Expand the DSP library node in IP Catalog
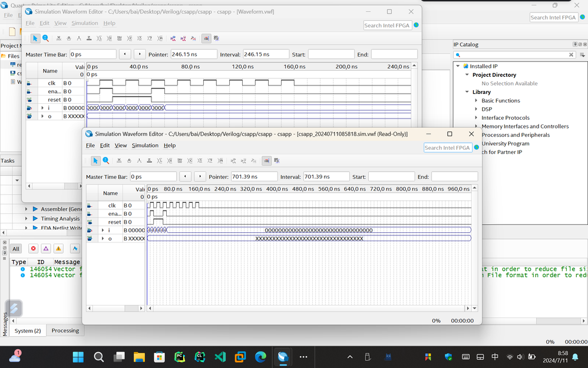Viewport: 588px width, 368px height. pos(477,109)
